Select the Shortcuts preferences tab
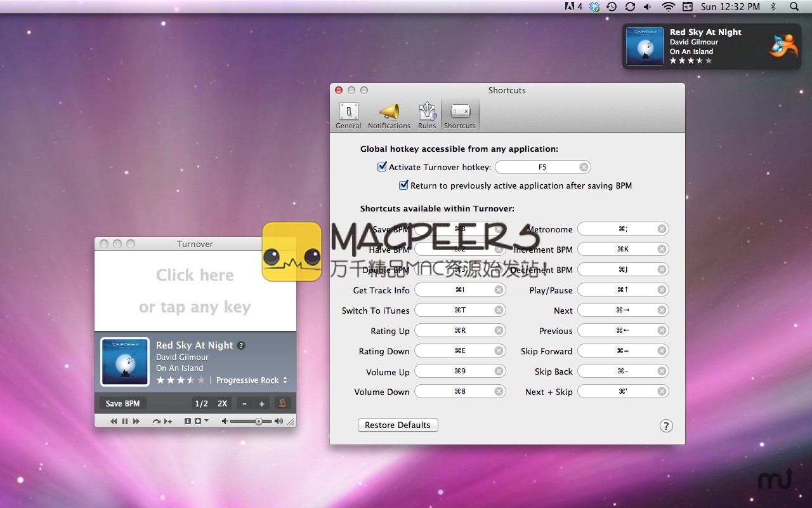The height and width of the screenshot is (508, 812). click(x=460, y=116)
